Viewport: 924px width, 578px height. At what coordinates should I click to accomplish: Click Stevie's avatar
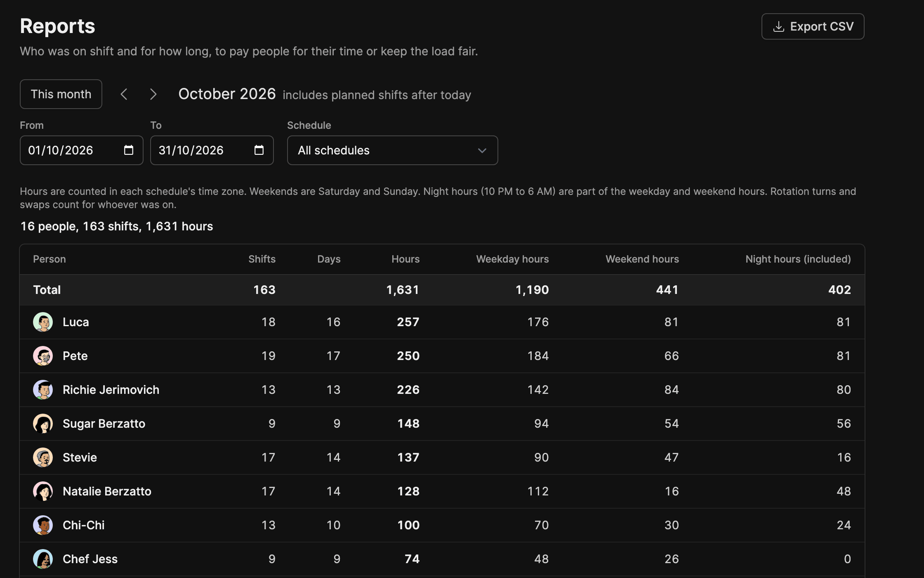(43, 457)
